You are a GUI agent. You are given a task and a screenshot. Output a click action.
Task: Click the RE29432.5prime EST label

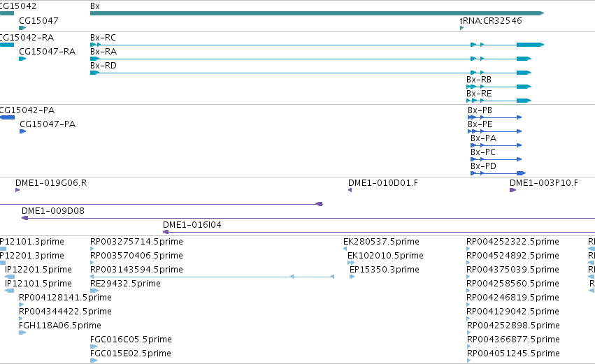125,284
